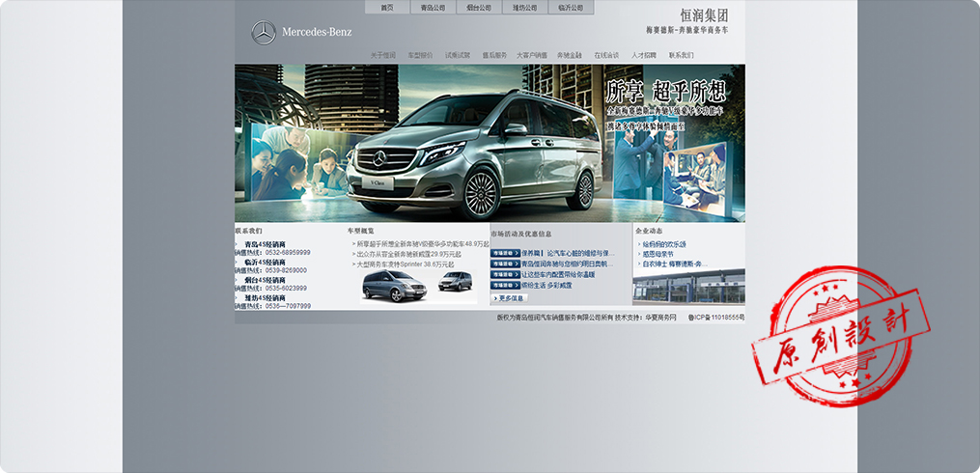Open the 白衣绅士 梅赛德斯-奔 news item
Viewport: 980px width, 473px height.
click(x=675, y=264)
